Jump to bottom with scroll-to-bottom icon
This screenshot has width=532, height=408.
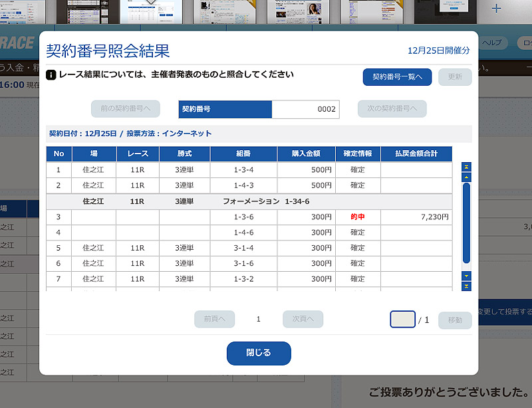(466, 286)
